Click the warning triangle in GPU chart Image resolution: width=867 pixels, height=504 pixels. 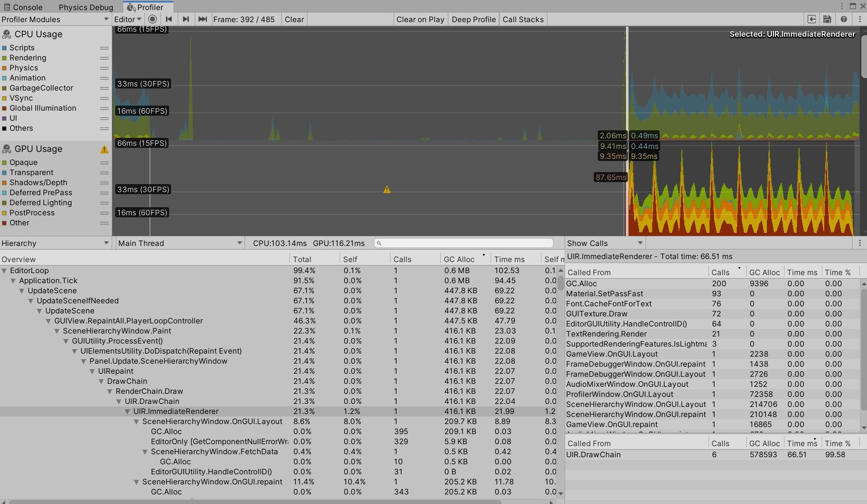(386, 190)
